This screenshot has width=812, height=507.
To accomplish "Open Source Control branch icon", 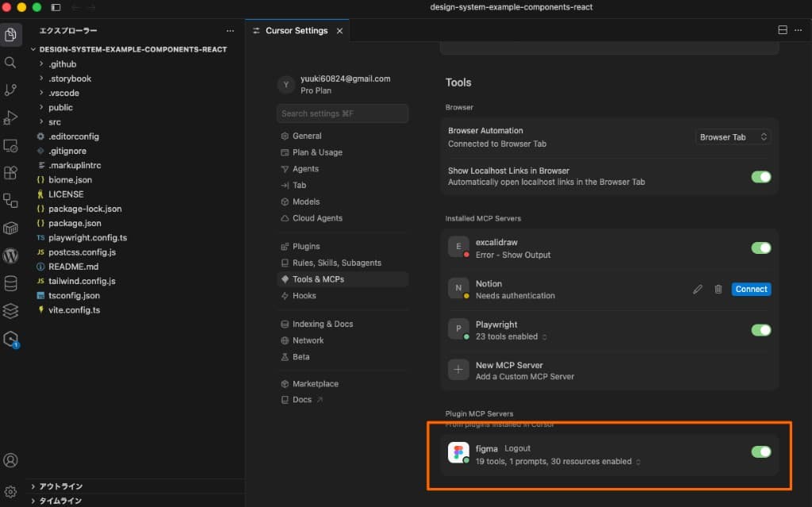I will 10,90.
